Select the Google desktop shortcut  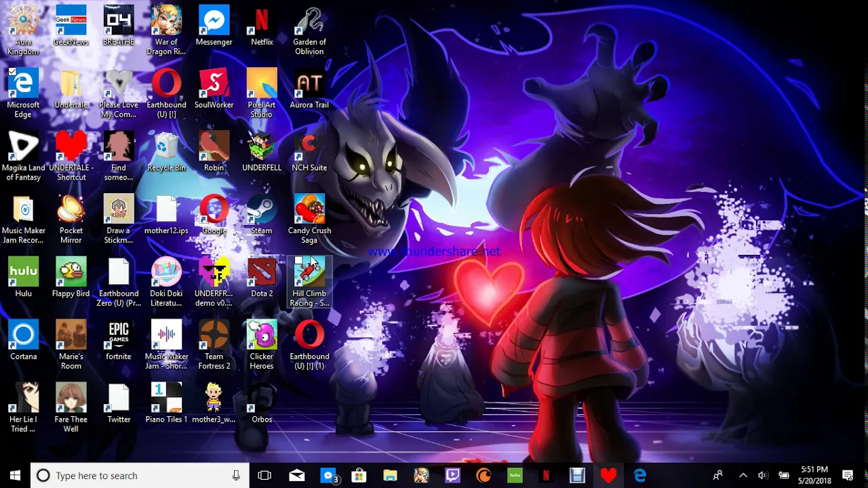pyautogui.click(x=214, y=215)
